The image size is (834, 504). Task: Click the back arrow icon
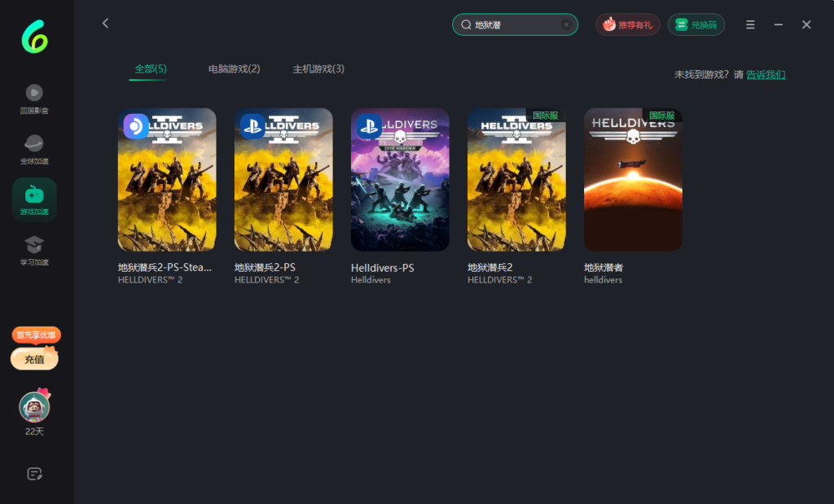(105, 24)
